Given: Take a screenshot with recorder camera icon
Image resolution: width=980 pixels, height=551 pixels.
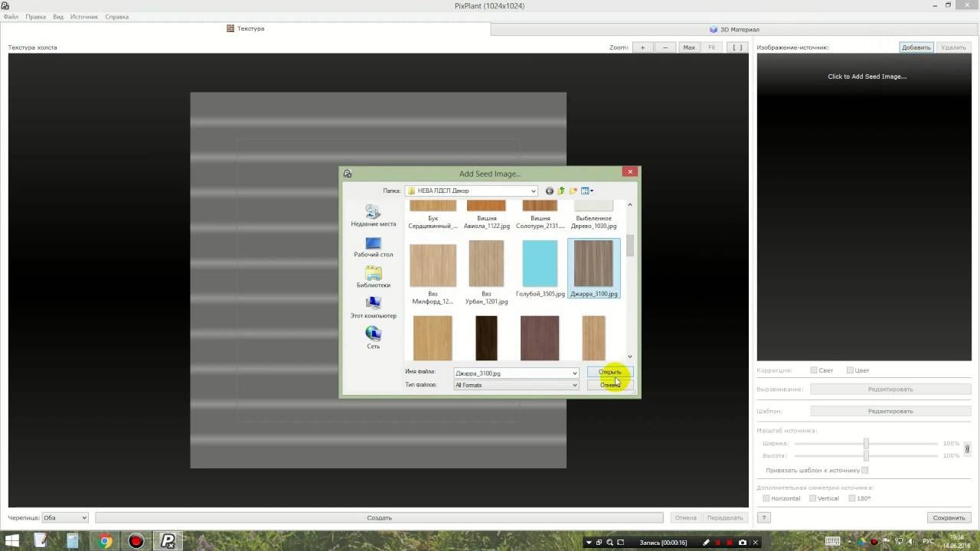Looking at the screenshot, I should (743, 542).
